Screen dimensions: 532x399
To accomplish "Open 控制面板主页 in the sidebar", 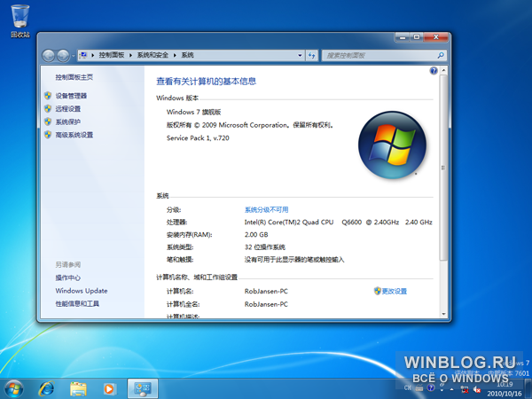I will 74,77.
